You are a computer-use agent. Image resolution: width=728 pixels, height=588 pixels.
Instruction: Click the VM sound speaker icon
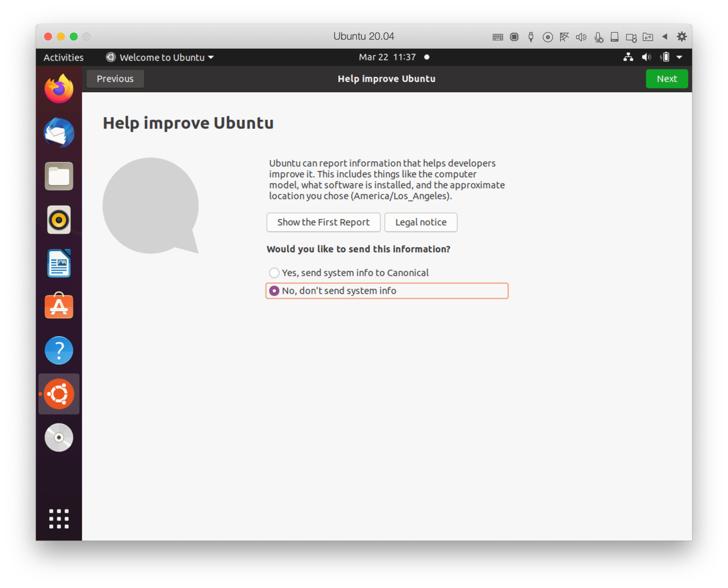point(581,37)
